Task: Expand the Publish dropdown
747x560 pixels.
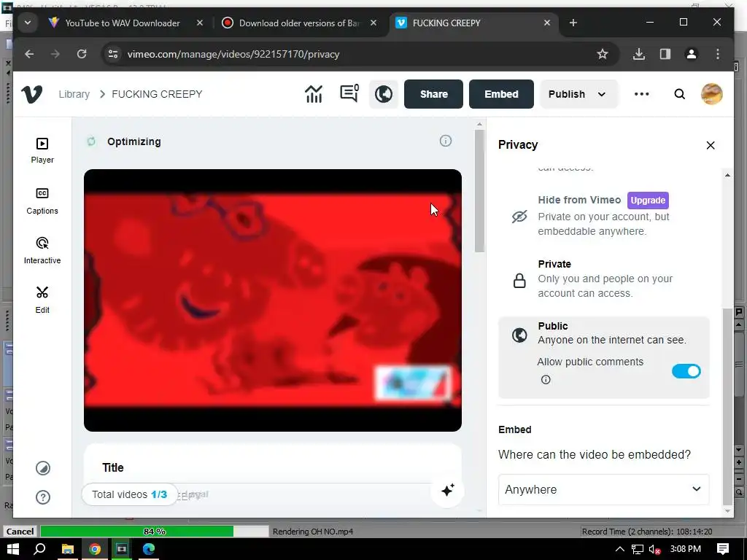Action: click(578, 94)
